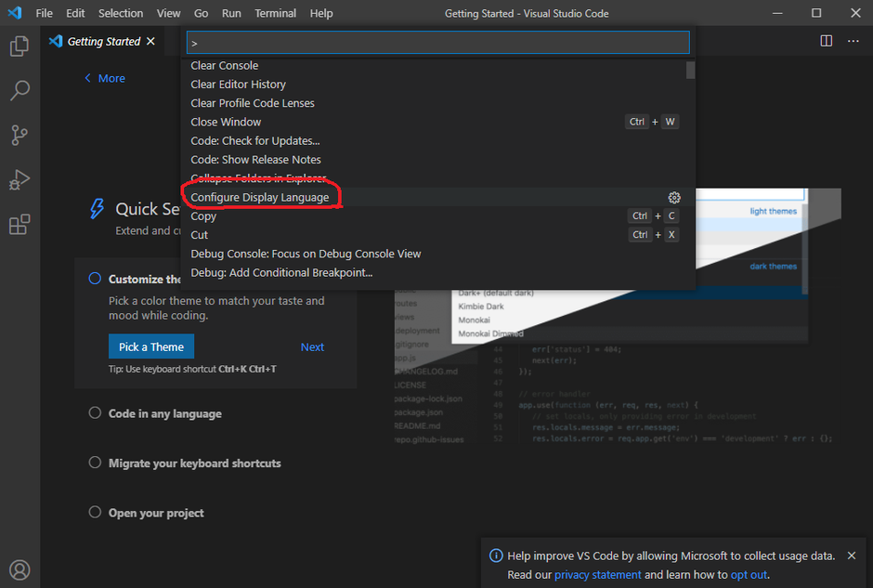Select the Customize the look radio button
873x588 pixels.
pyautogui.click(x=96, y=279)
